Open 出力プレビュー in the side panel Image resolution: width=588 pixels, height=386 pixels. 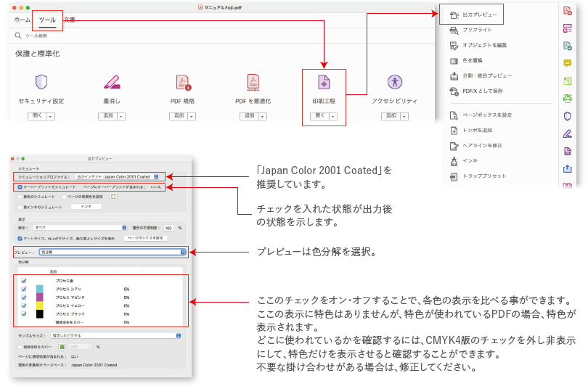point(473,15)
